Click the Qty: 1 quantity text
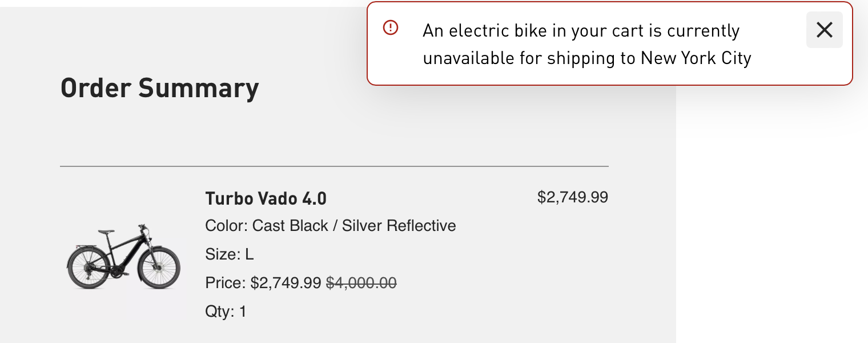Image resolution: width=868 pixels, height=343 pixels. [226, 312]
